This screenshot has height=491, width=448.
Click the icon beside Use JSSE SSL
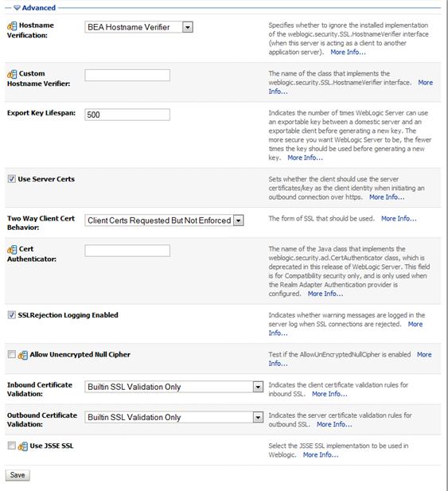click(22, 446)
